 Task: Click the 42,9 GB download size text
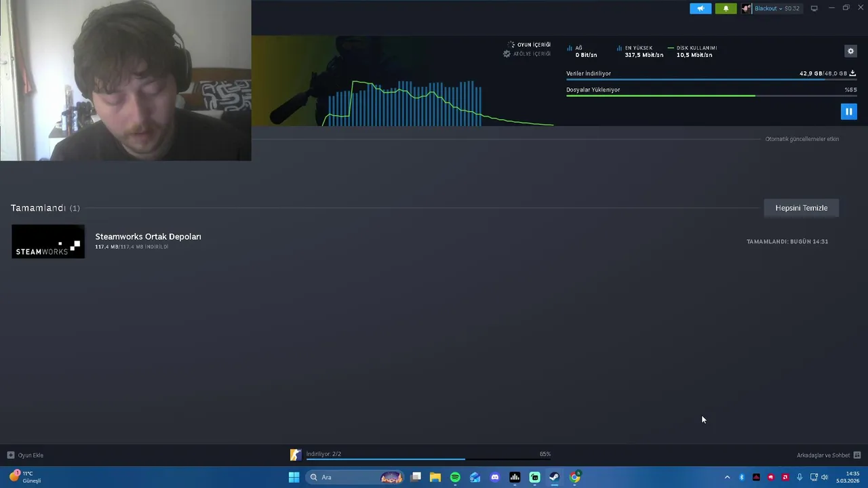(810, 73)
